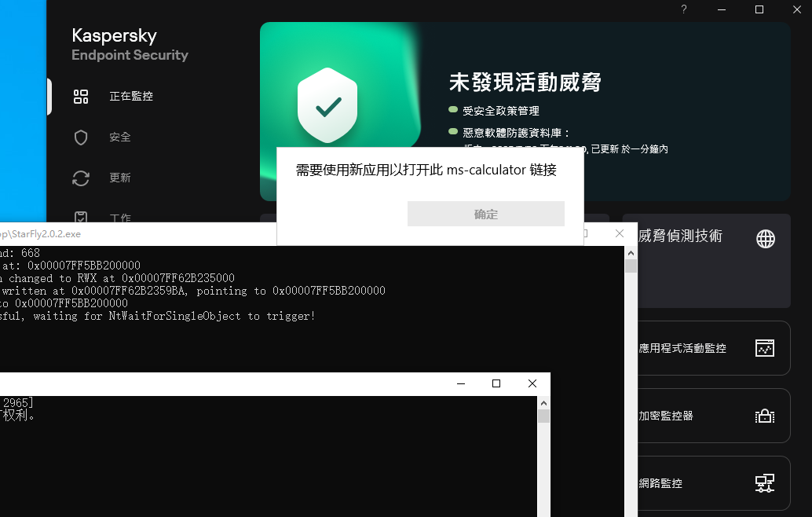Click the refresh arrows icon beside 更新

click(x=81, y=178)
